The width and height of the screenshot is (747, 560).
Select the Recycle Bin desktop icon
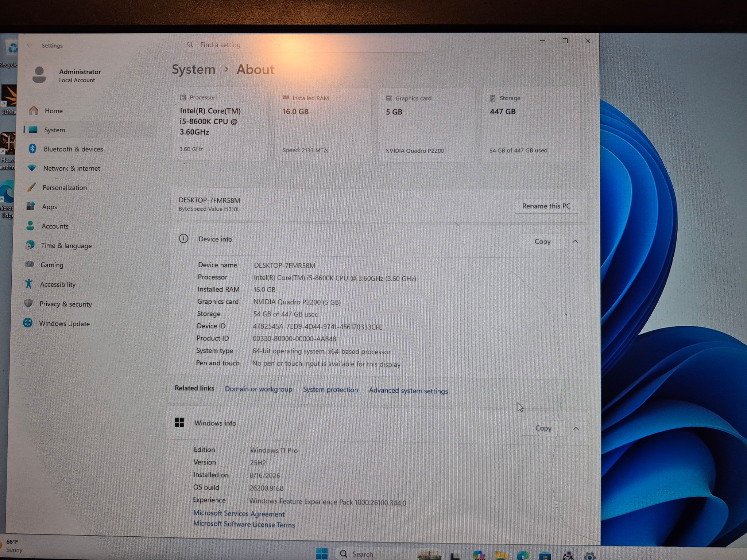9,53
